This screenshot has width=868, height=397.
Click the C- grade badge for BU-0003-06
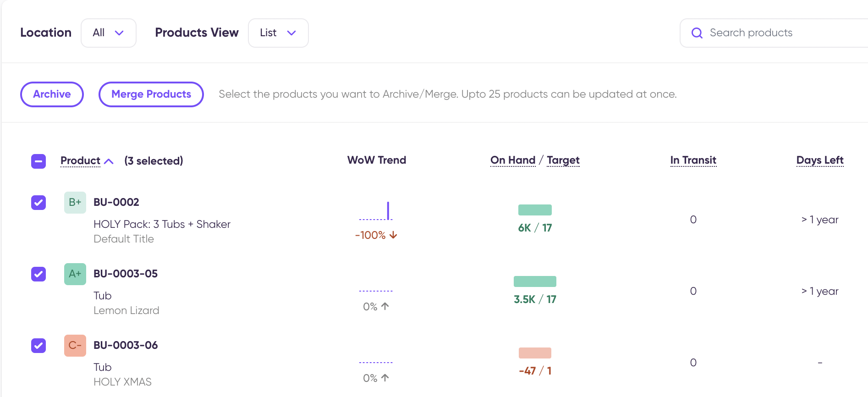pyautogui.click(x=75, y=345)
